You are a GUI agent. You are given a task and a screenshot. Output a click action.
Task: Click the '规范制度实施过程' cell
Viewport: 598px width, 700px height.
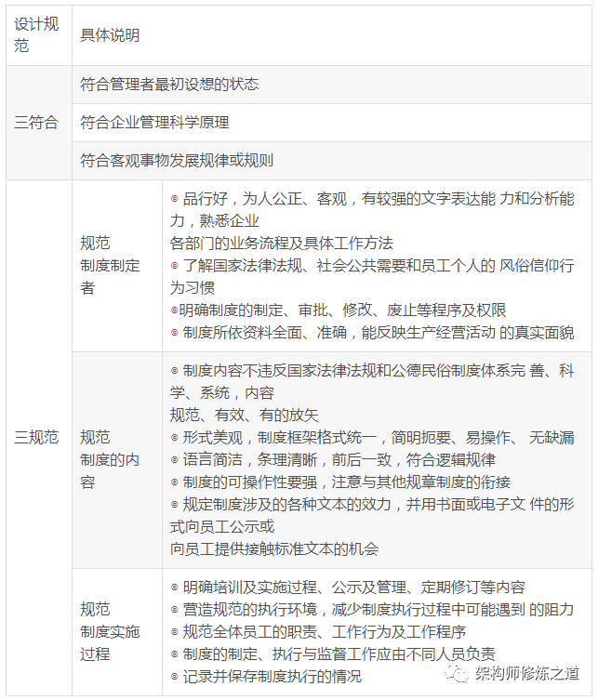pos(117,632)
